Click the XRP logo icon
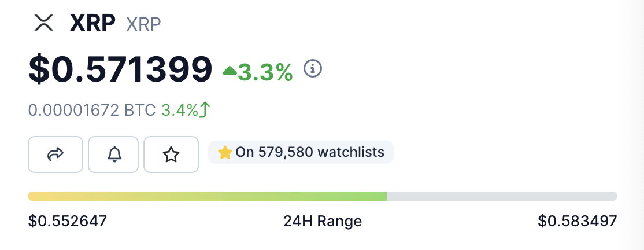The image size is (644, 250). (x=44, y=24)
